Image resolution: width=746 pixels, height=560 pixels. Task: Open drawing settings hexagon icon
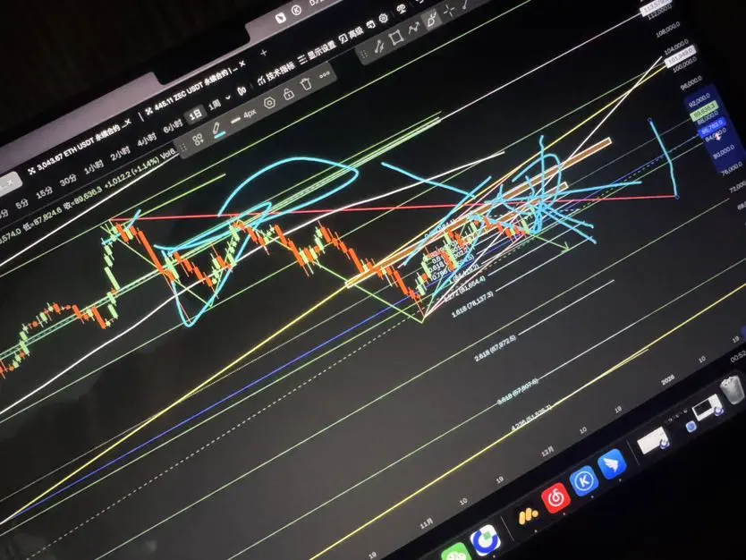[x=269, y=102]
